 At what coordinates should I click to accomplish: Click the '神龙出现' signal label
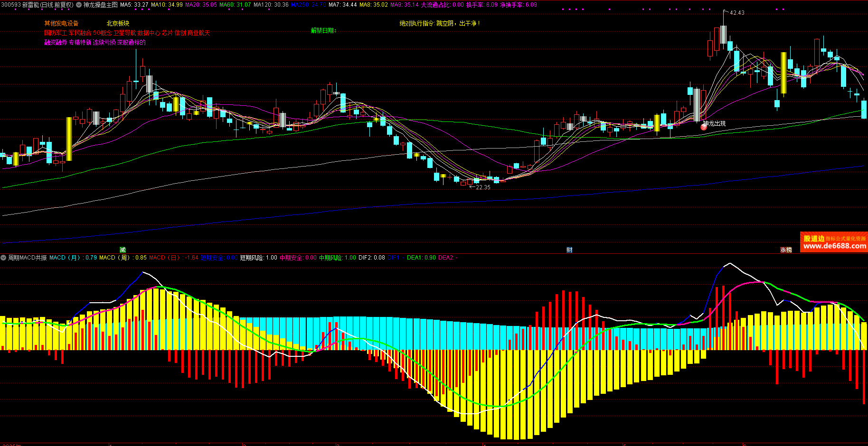(x=715, y=123)
